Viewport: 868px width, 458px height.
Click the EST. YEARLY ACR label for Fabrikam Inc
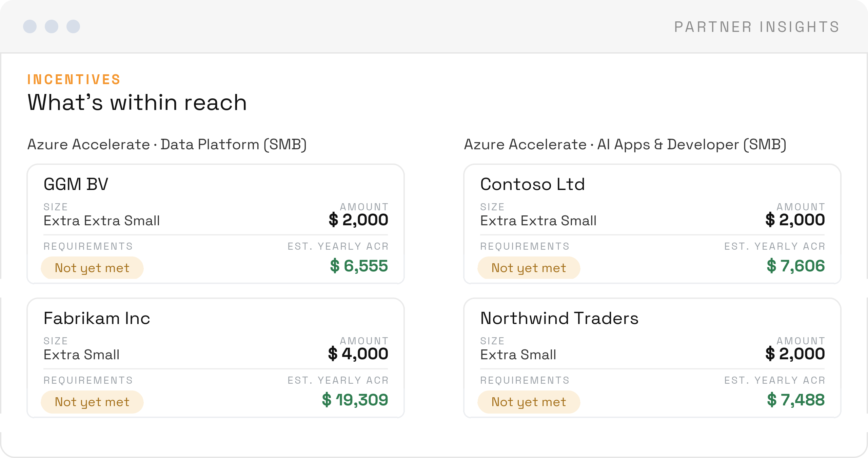click(338, 380)
